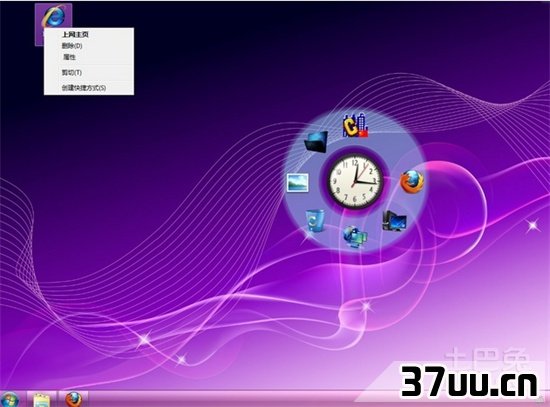Open the notepad icon on taskbar
Screen dimensions: 550x407
pyautogui.click(x=41, y=400)
